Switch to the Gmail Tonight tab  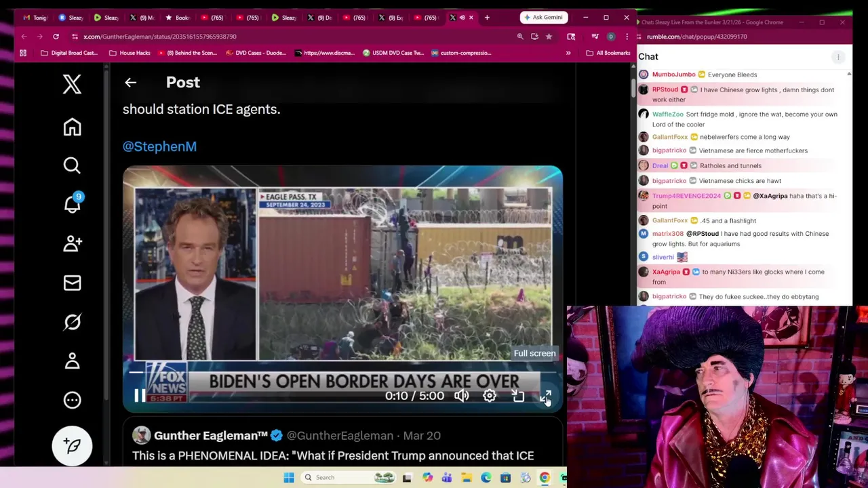[x=35, y=18]
